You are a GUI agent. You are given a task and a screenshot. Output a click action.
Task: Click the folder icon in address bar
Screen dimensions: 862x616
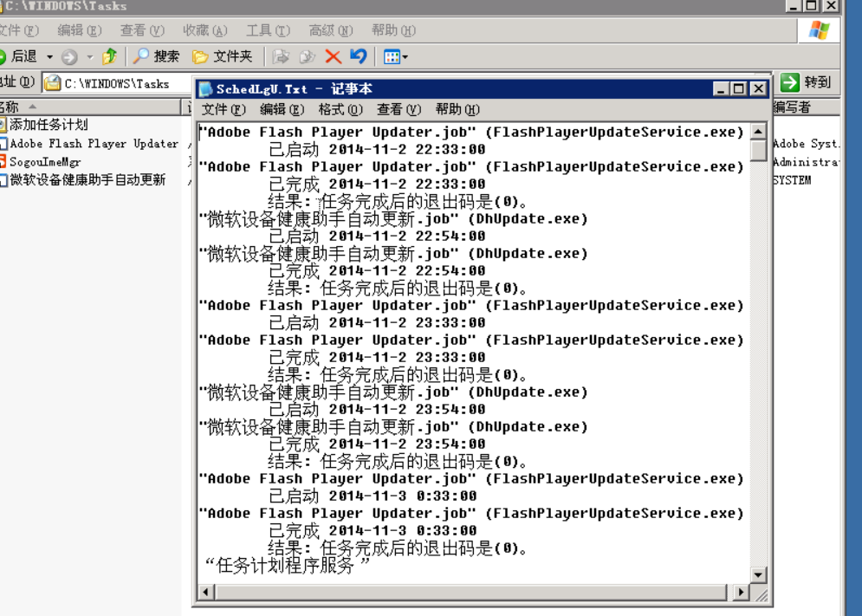(x=53, y=83)
